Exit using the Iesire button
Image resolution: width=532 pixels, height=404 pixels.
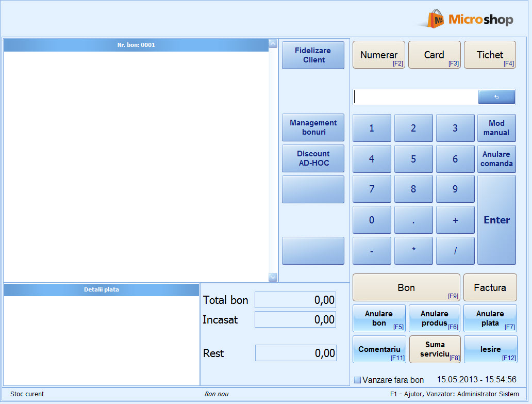pos(490,349)
